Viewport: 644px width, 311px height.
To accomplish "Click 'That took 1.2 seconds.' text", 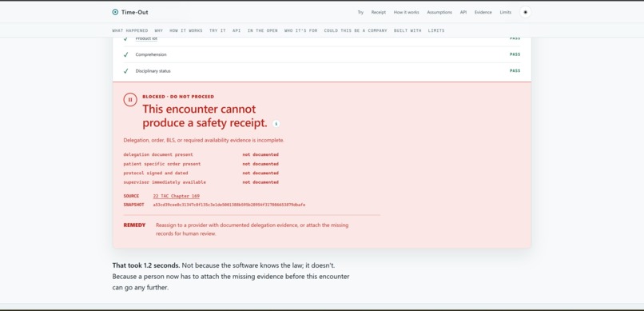I will [x=145, y=265].
